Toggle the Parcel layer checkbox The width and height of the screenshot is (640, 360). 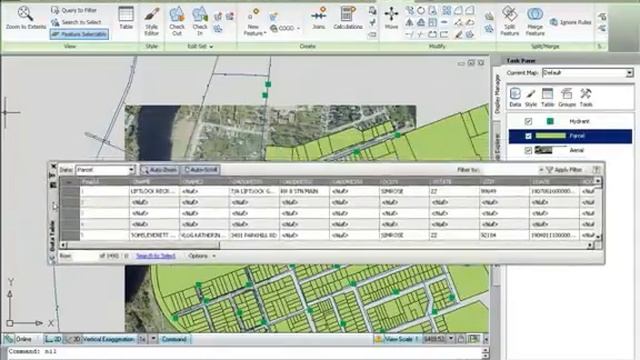pos(528,136)
